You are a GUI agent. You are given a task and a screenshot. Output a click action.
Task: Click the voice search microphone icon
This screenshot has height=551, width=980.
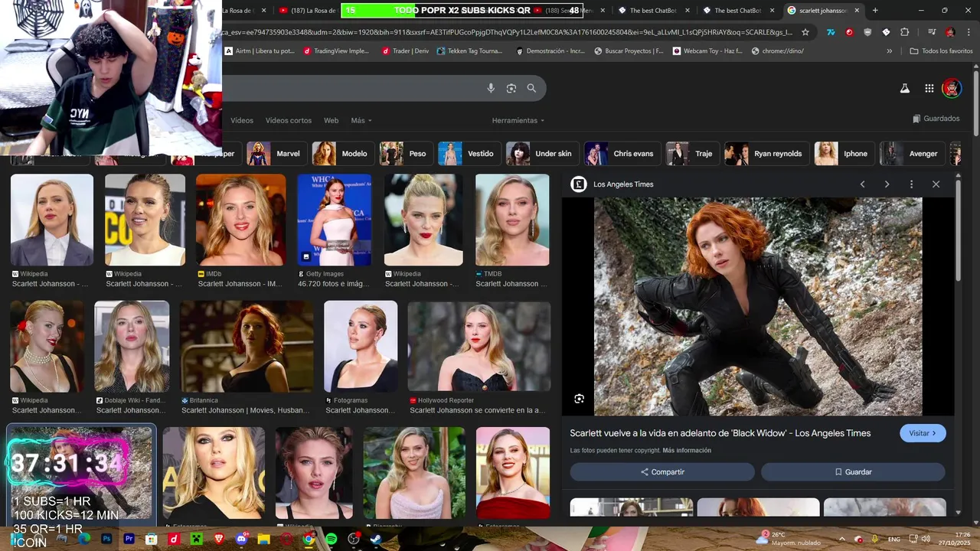491,88
